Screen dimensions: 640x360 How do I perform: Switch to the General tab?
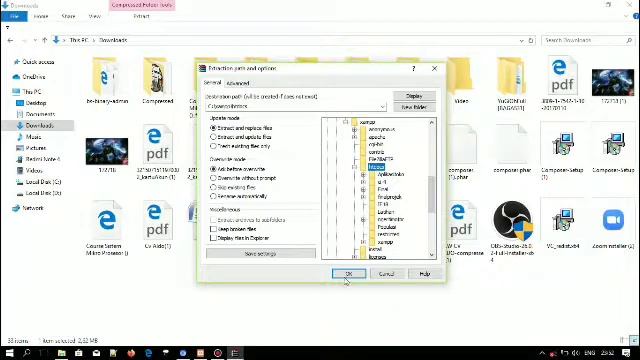[x=212, y=82]
